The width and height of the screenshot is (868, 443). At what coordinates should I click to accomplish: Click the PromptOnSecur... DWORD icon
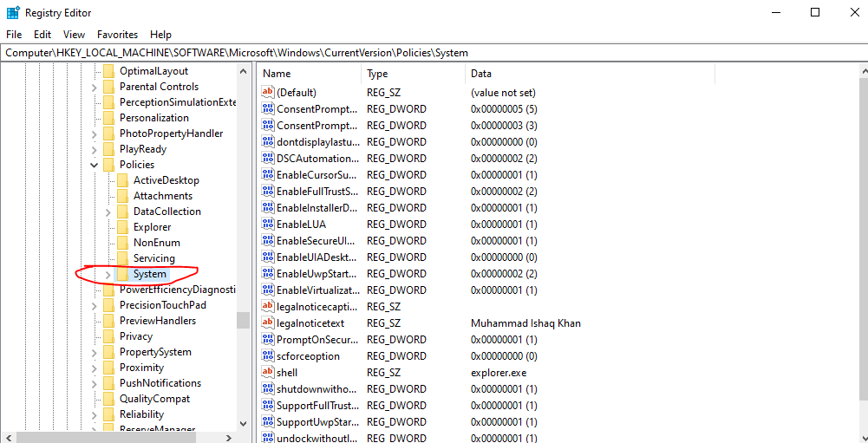[x=268, y=339]
